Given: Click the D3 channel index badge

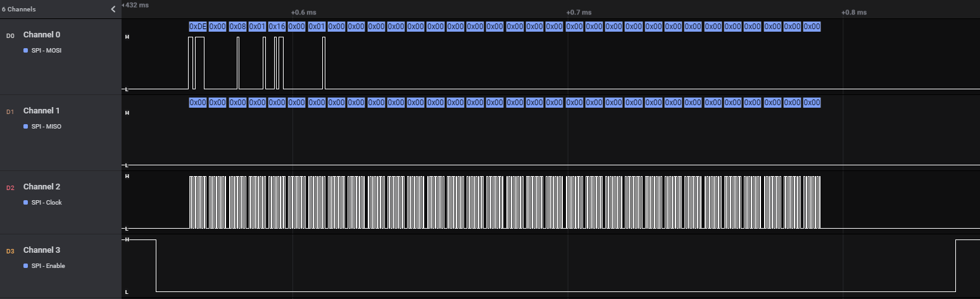Looking at the screenshot, I should [x=9, y=251].
